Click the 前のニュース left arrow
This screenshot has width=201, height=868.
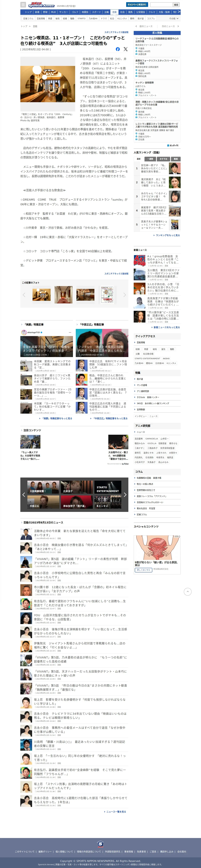tap(136, 26)
